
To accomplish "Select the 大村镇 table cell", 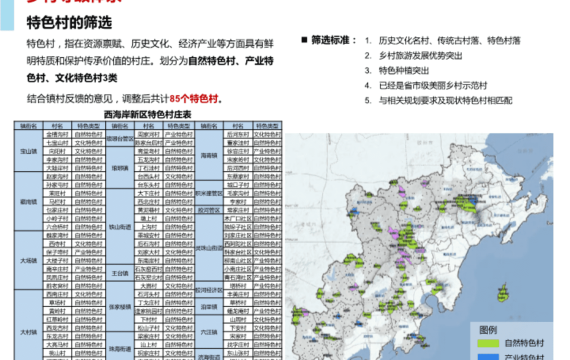I will pos(29,332).
